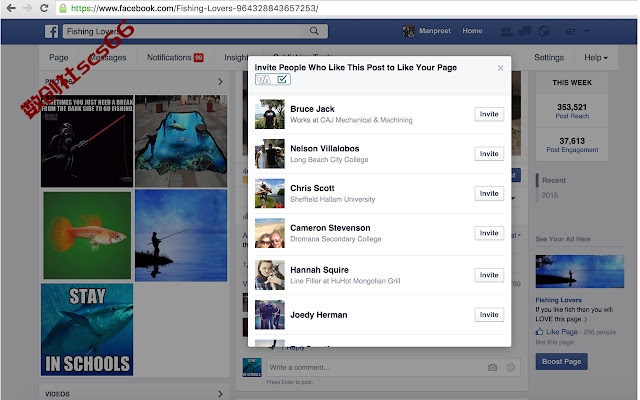Open the blue fisherman silhouette photo
Viewport: 640px width, 400px height.
pos(181,236)
